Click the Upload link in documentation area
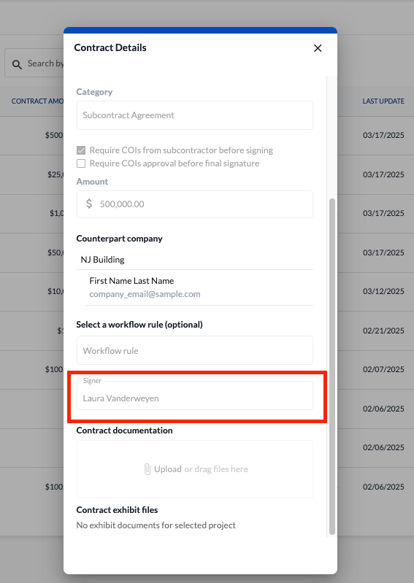This screenshot has height=583, width=414. (x=168, y=469)
